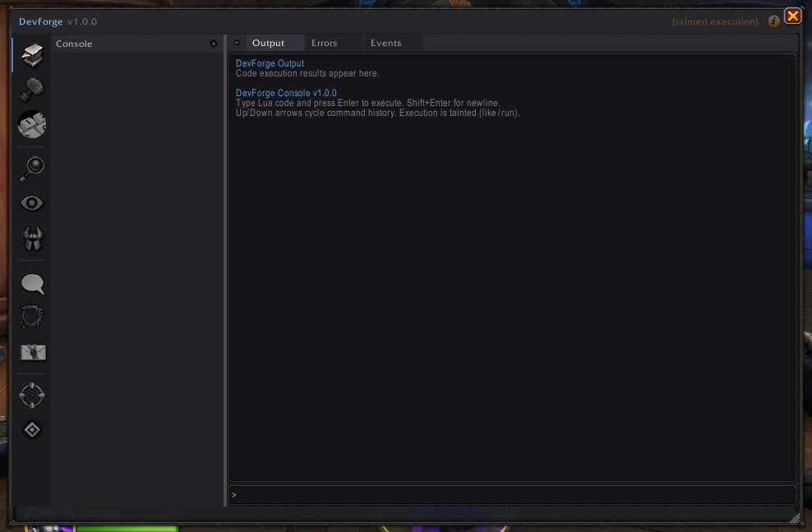Toggle the small circle control on Console header
Screen dimensions: 812x532
tap(214, 43)
